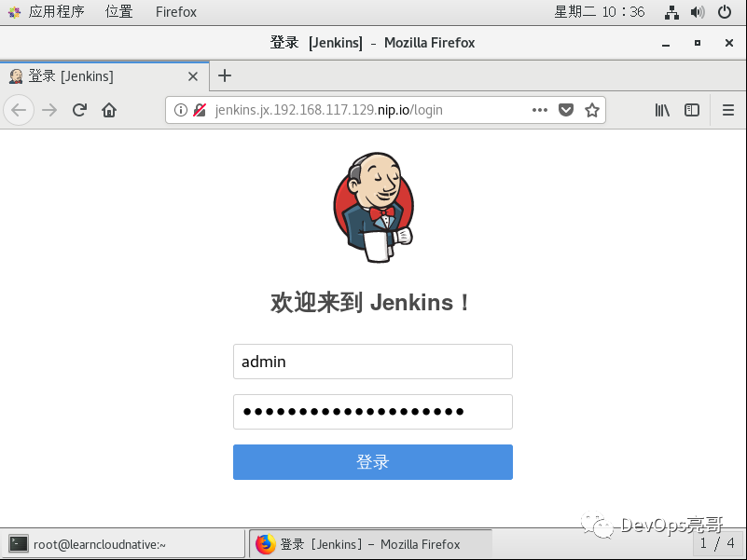
Task: Click the 欢迎来到 Jenkins！ heading text
Action: coord(370,303)
